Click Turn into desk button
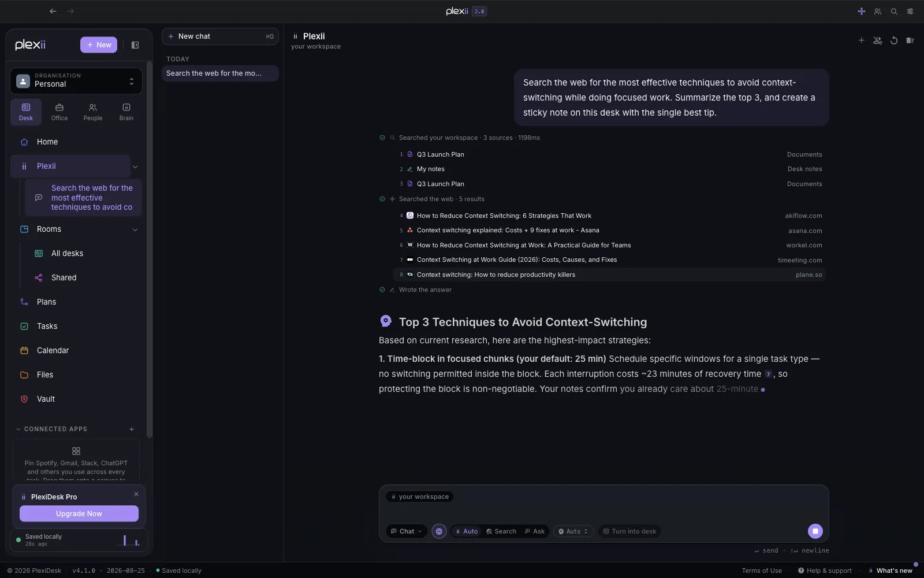The height and width of the screenshot is (578, 924). (629, 531)
